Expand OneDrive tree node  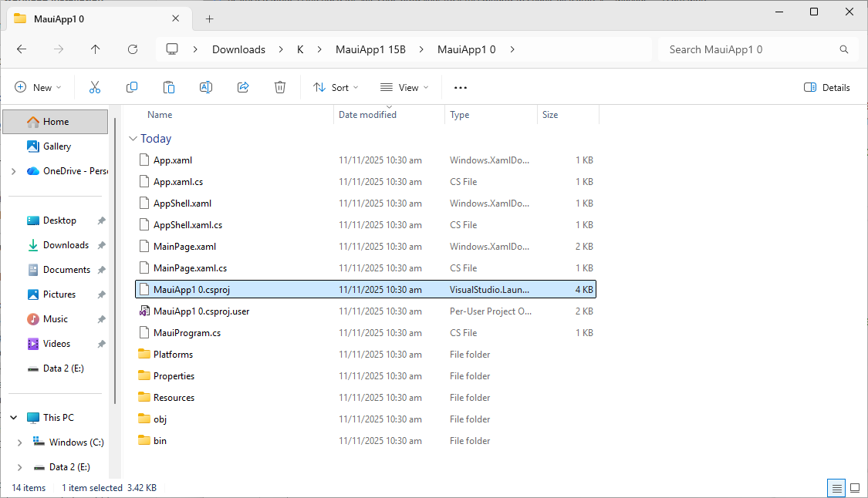pos(14,172)
